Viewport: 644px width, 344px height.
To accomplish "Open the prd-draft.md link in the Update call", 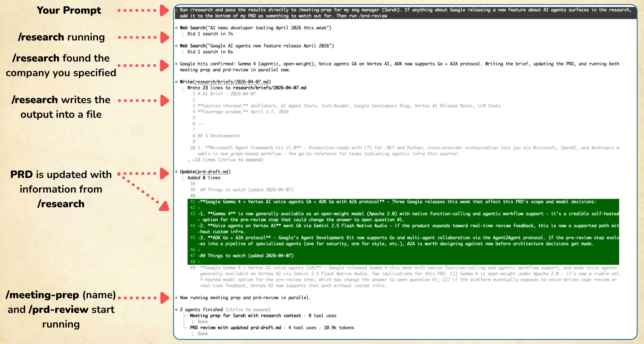I will tap(213, 172).
